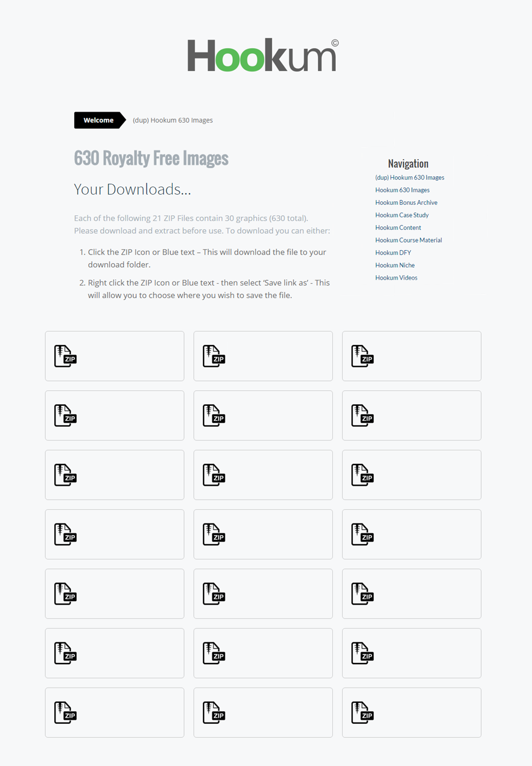Image resolution: width=532 pixels, height=766 pixels.
Task: Navigate to Hookum Content
Action: pos(398,228)
